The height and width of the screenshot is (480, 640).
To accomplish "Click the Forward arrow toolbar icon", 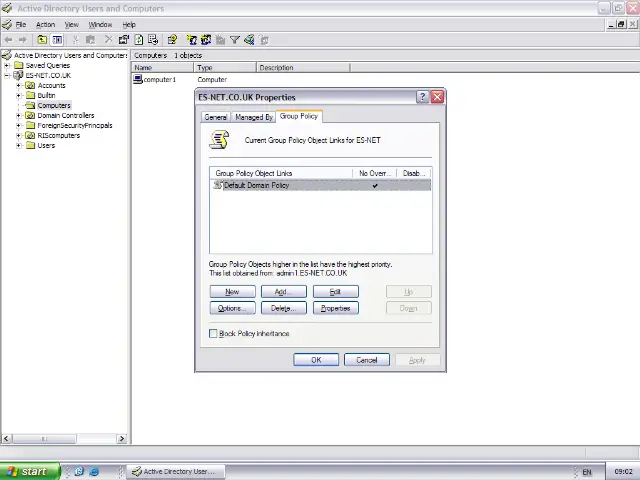I will pyautogui.click(x=23, y=40).
